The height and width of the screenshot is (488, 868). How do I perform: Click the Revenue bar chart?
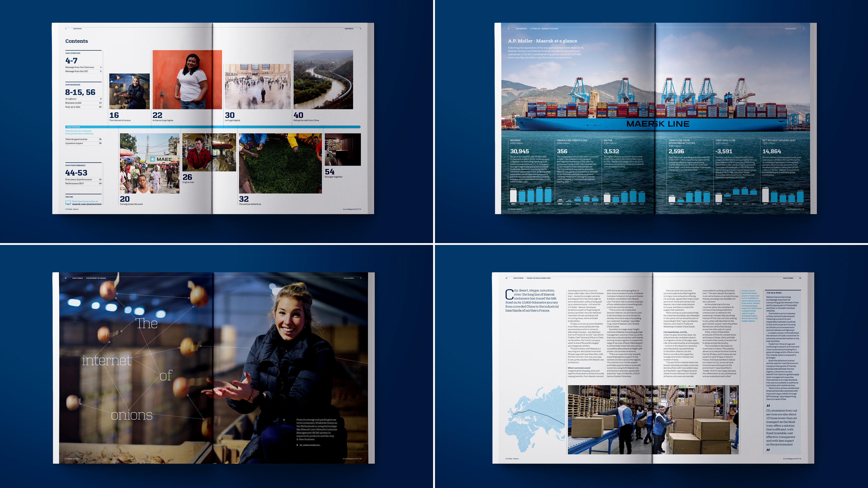click(531, 196)
